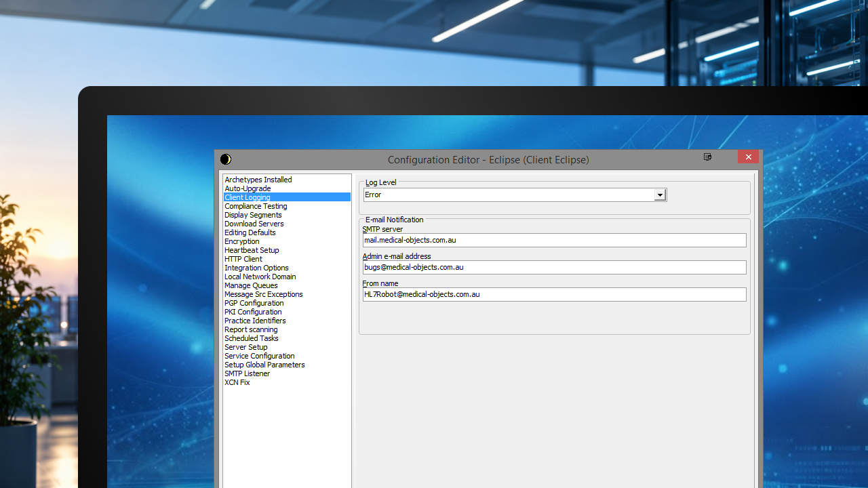Open the Encryption settings
Viewport: 868px width, 488px height.
(x=287, y=241)
